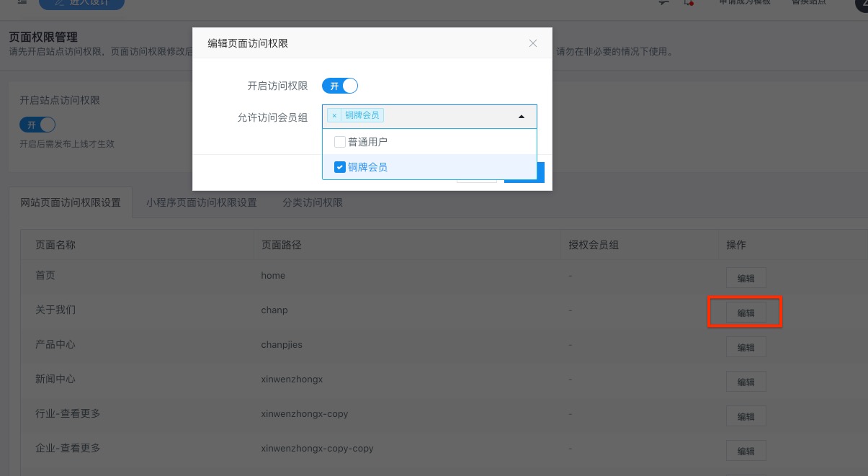Remove the 铜牌会员 tag from selection
Image resolution: width=868 pixels, height=476 pixels.
click(x=334, y=115)
